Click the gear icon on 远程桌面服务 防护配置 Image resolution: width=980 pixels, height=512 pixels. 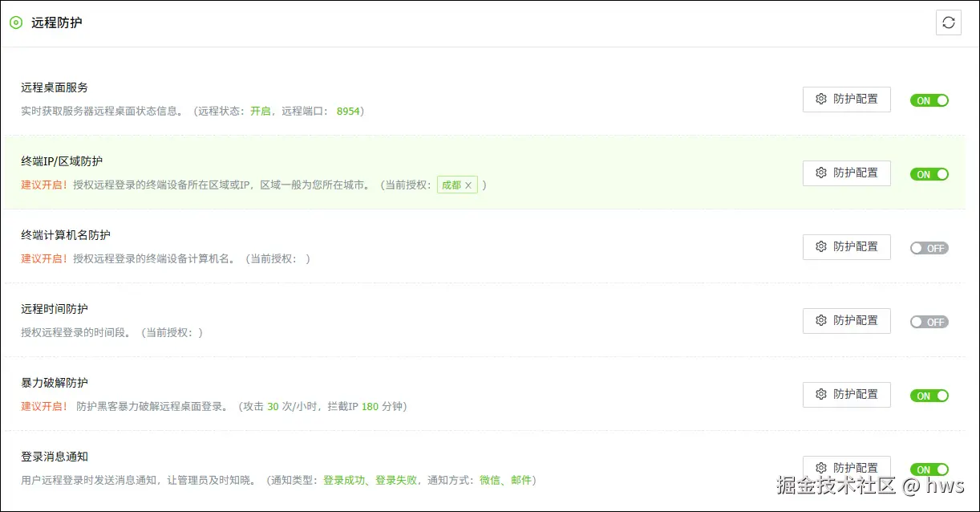820,99
